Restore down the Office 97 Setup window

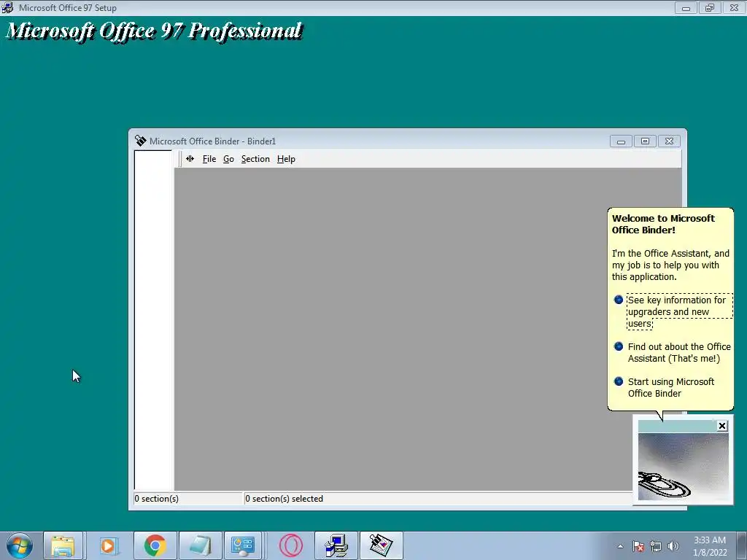point(710,8)
